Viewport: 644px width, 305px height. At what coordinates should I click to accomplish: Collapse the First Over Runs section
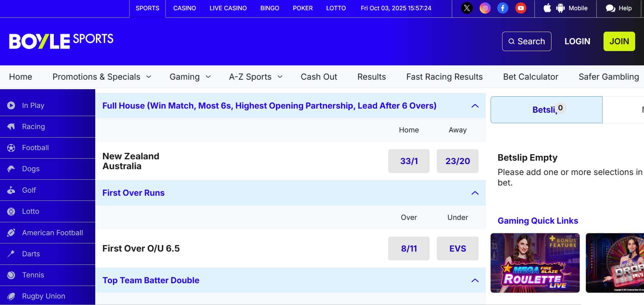pos(475,193)
